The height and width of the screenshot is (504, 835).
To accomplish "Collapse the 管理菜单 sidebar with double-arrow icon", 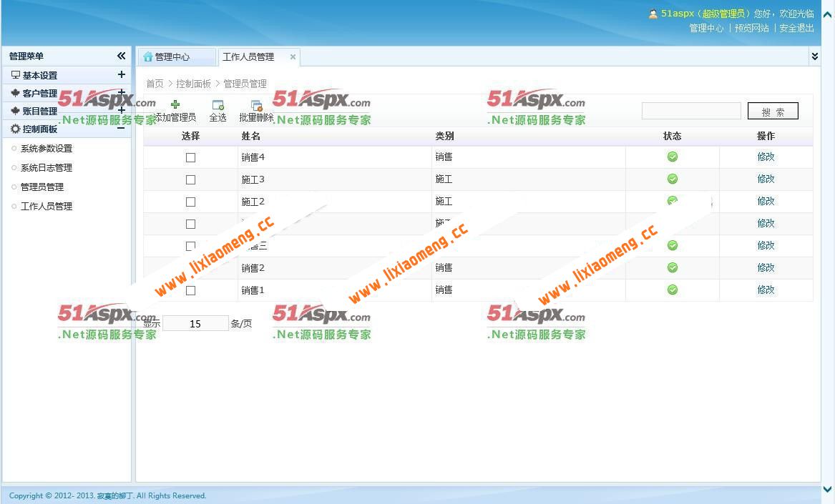I will point(122,56).
